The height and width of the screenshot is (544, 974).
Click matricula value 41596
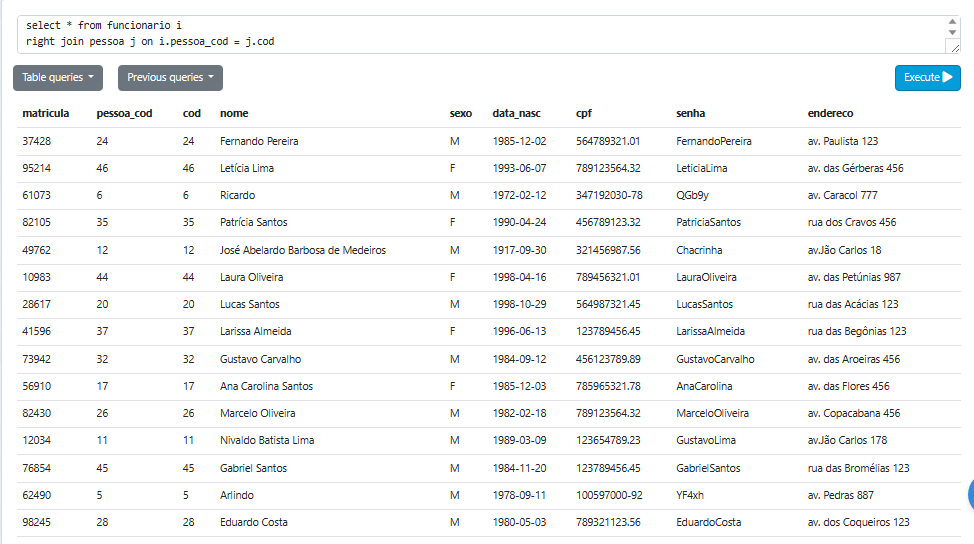pyautogui.click(x=37, y=331)
